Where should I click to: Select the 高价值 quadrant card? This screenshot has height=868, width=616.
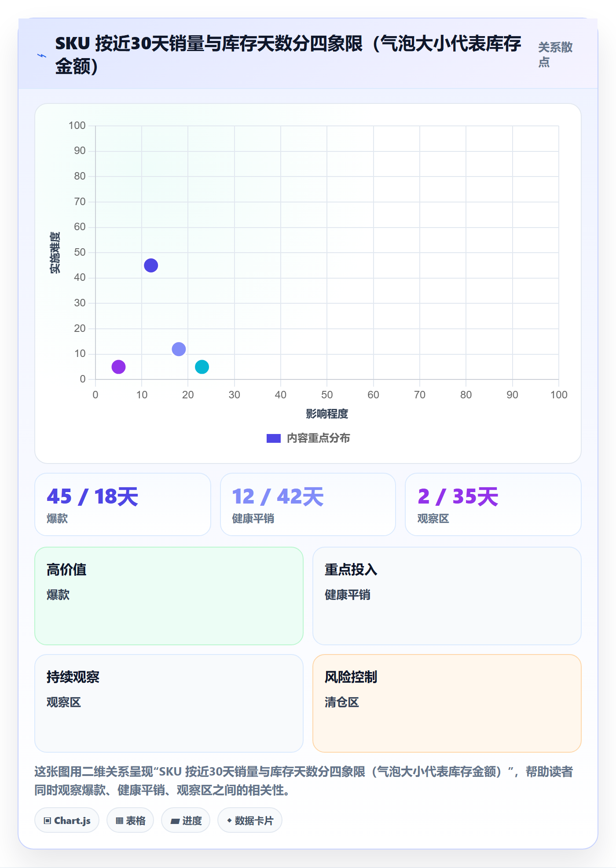(x=169, y=596)
